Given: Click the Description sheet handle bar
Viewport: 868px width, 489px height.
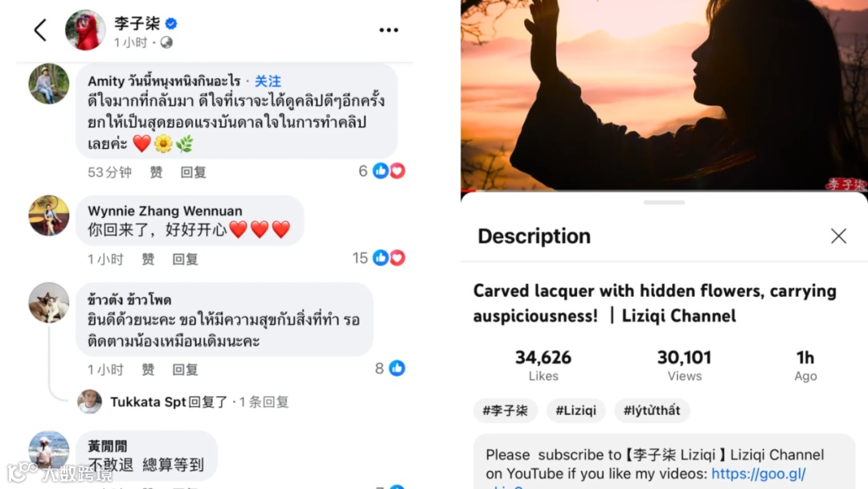Looking at the screenshot, I should click(x=665, y=203).
